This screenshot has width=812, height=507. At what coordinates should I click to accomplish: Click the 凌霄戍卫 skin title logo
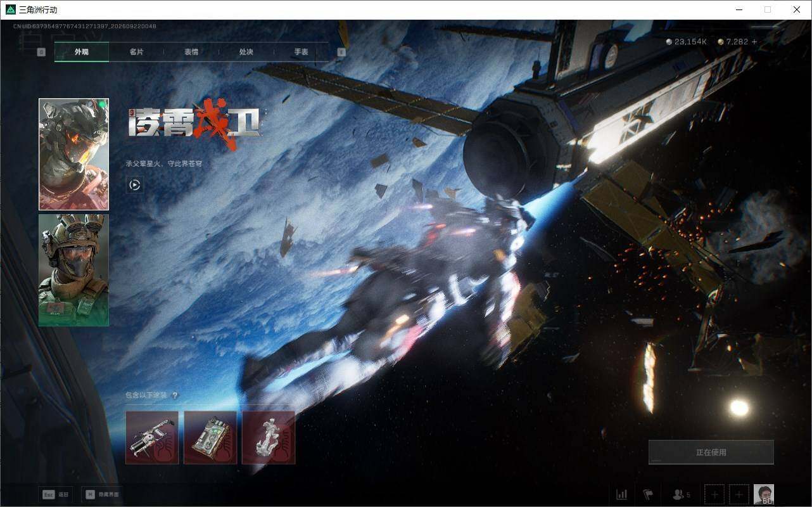pyautogui.click(x=194, y=124)
